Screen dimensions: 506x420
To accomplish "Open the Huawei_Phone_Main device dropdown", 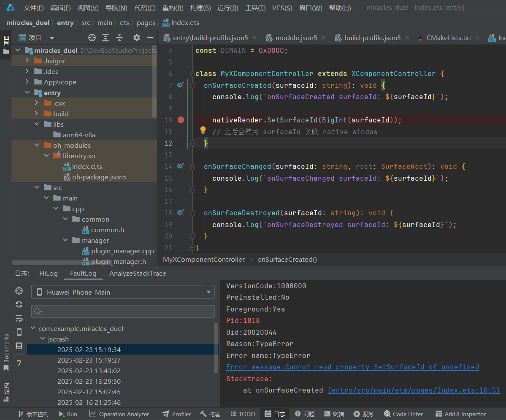I will pos(123,292).
